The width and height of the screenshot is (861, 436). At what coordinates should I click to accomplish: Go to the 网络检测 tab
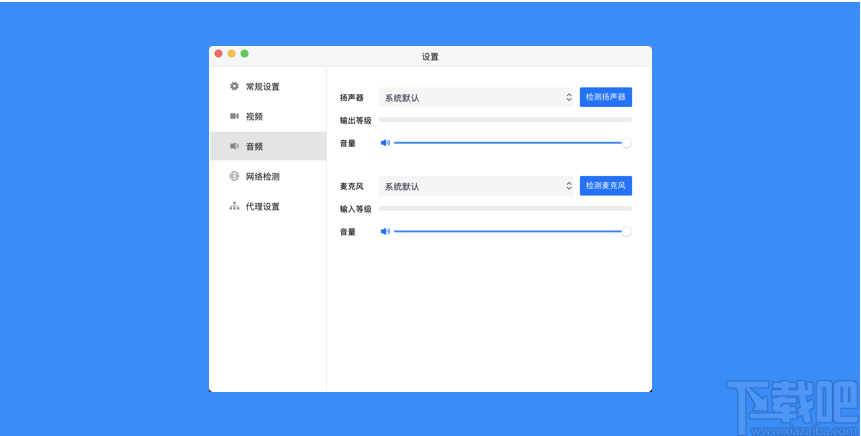268,176
